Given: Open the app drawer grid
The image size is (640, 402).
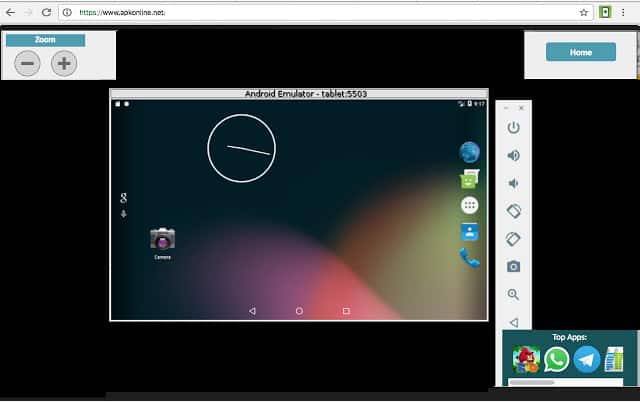Looking at the screenshot, I should coord(469,205).
